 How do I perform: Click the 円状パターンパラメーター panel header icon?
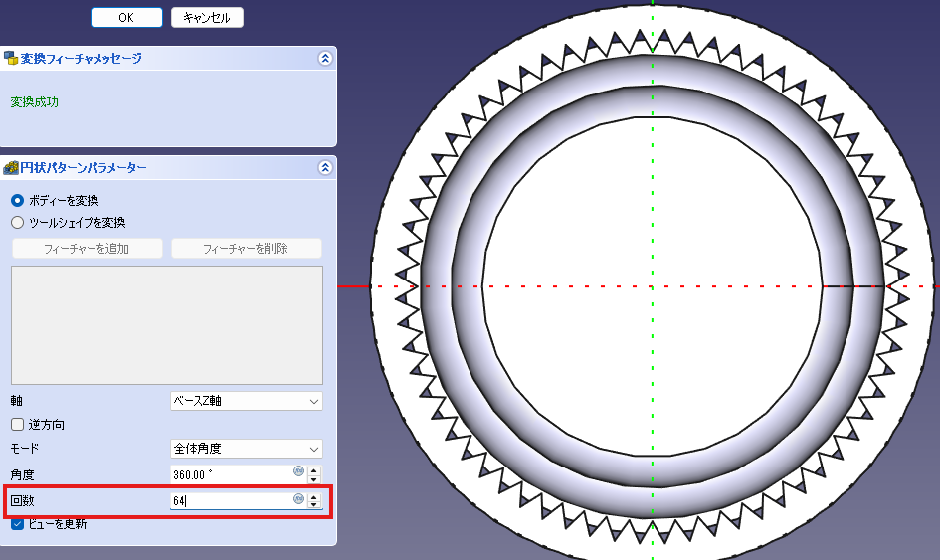tap(11, 168)
